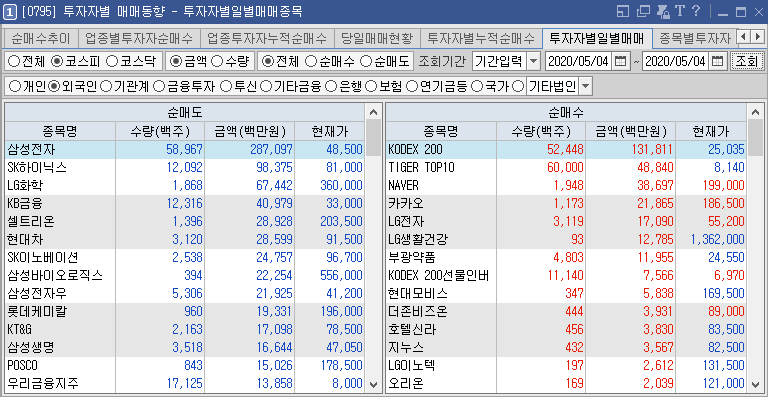Select the NAVER row

coord(566,186)
